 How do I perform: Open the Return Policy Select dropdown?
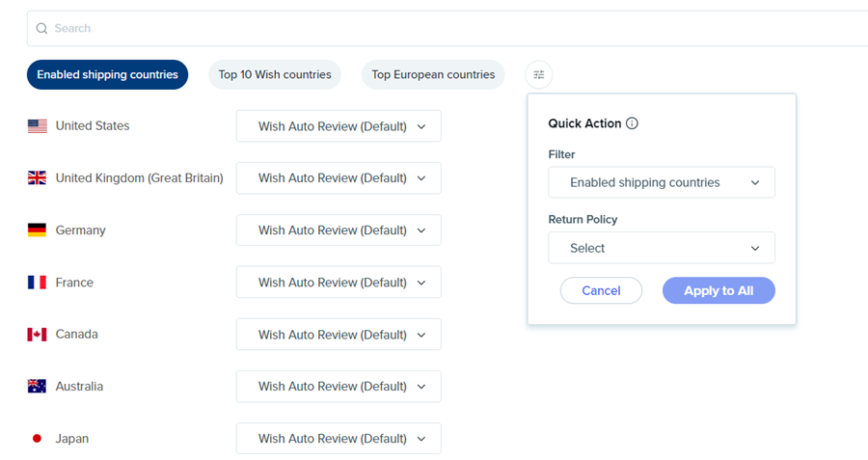pyautogui.click(x=661, y=248)
